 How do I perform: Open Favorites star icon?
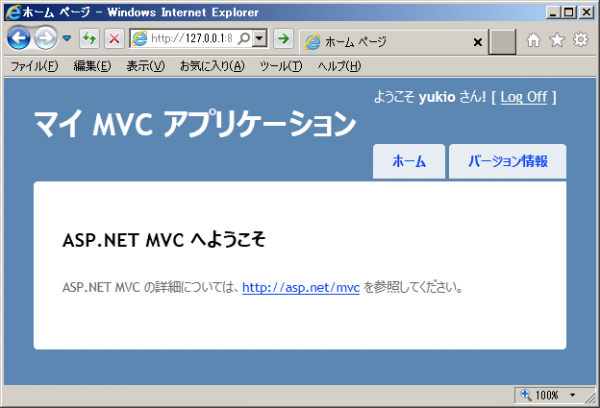click(557, 40)
